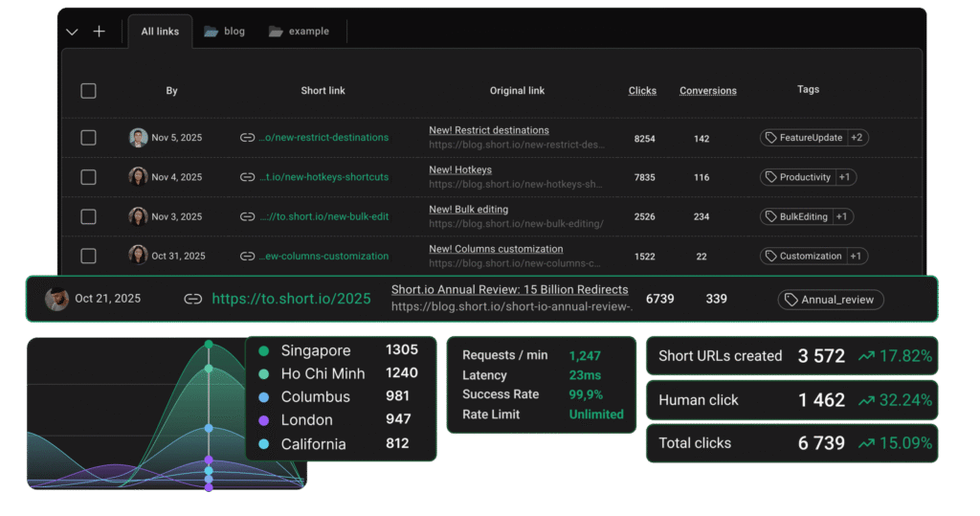
Task: Sort by the Clicks column header
Action: pos(642,91)
